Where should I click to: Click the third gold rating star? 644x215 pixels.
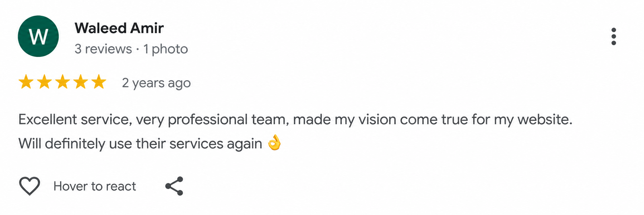[62, 82]
